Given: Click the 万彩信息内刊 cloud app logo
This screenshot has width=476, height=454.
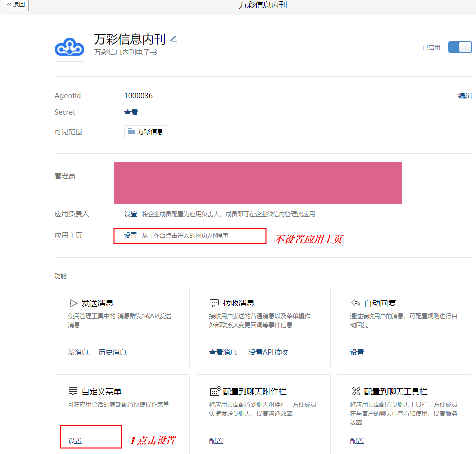Looking at the screenshot, I should pos(70,47).
